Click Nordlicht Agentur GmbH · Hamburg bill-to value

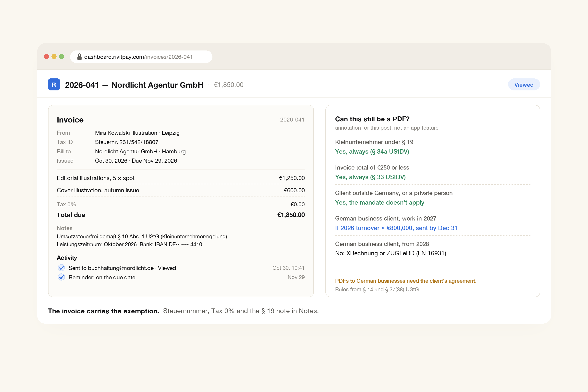(x=140, y=151)
